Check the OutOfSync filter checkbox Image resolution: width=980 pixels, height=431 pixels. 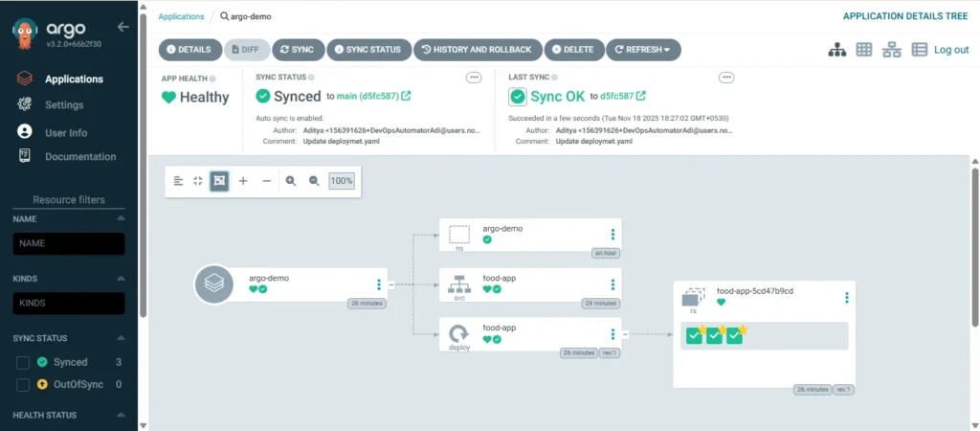tap(24, 384)
